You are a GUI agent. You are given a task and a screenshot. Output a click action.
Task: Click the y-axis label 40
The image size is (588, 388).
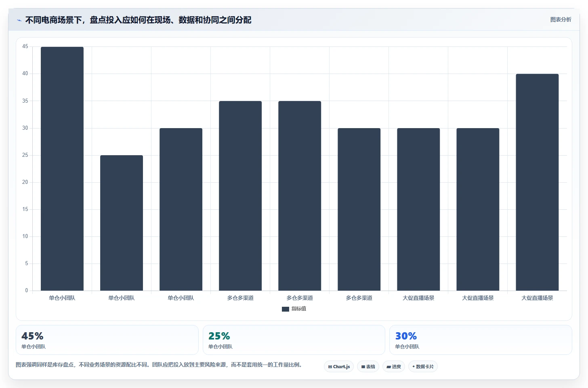(25, 74)
